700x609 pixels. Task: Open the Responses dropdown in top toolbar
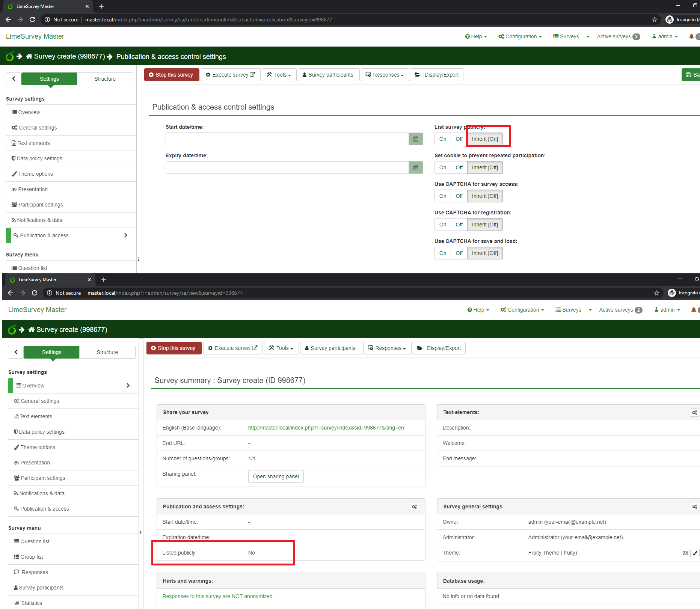[x=385, y=75]
